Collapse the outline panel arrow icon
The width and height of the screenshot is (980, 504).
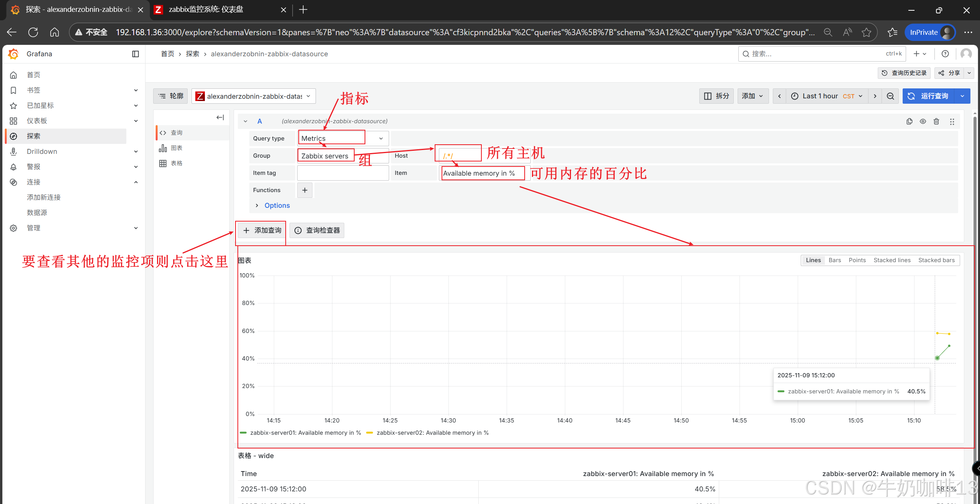(x=220, y=117)
